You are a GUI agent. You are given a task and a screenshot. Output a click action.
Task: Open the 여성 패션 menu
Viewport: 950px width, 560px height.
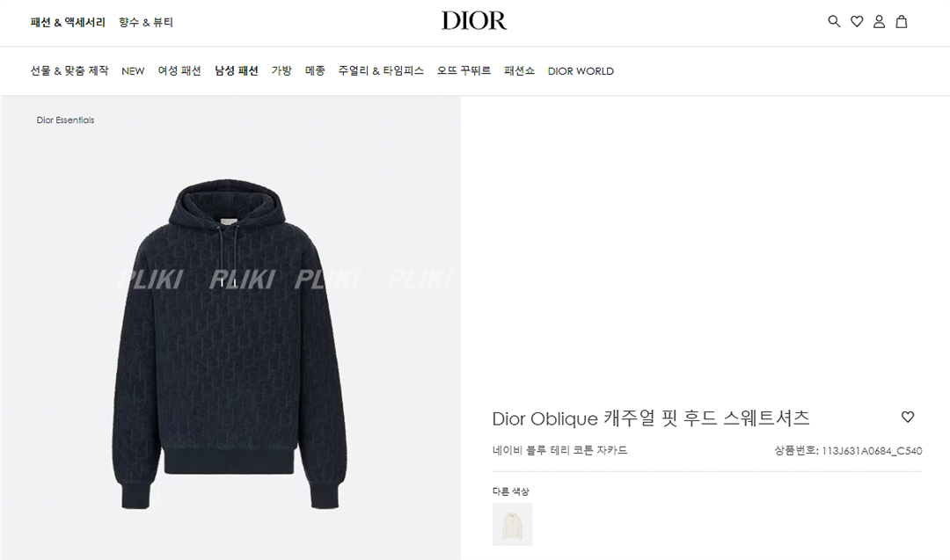tap(179, 71)
